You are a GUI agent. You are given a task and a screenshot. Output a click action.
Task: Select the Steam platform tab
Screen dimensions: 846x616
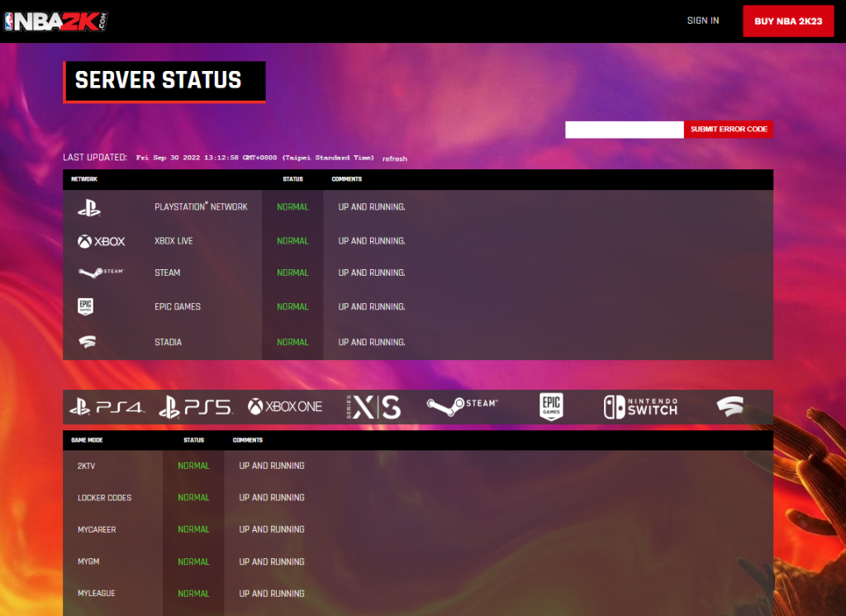click(x=463, y=407)
